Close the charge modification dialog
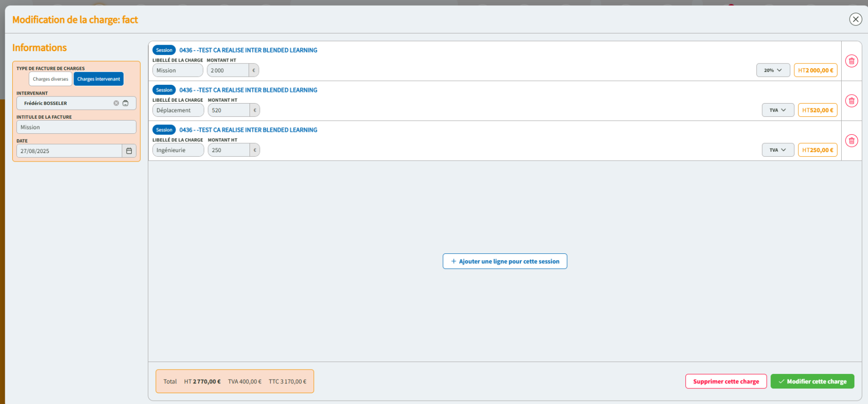 tap(855, 19)
